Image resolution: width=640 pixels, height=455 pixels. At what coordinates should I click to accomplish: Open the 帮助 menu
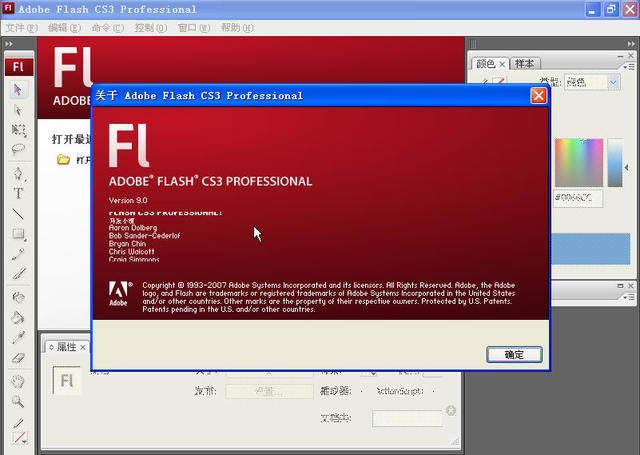tap(237, 28)
